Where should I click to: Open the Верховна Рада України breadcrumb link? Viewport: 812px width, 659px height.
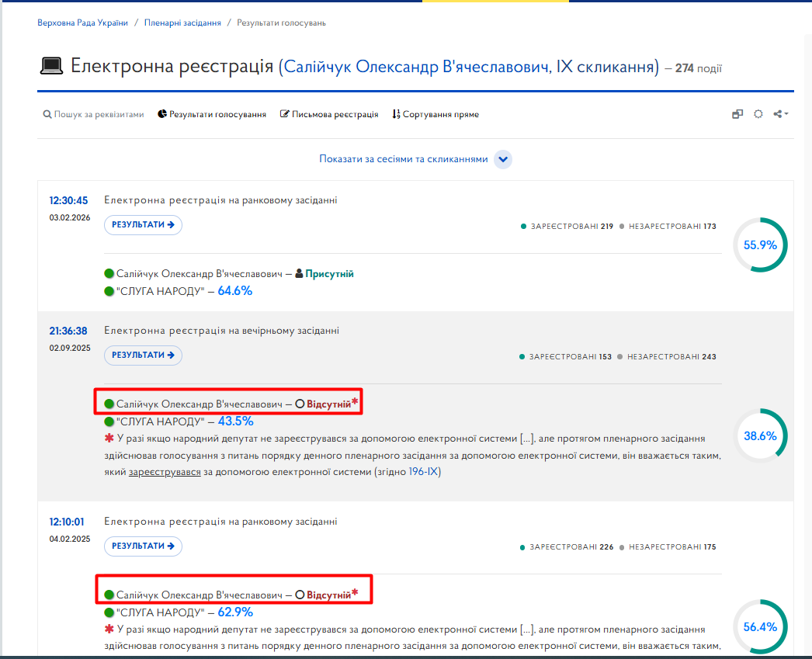coord(82,23)
